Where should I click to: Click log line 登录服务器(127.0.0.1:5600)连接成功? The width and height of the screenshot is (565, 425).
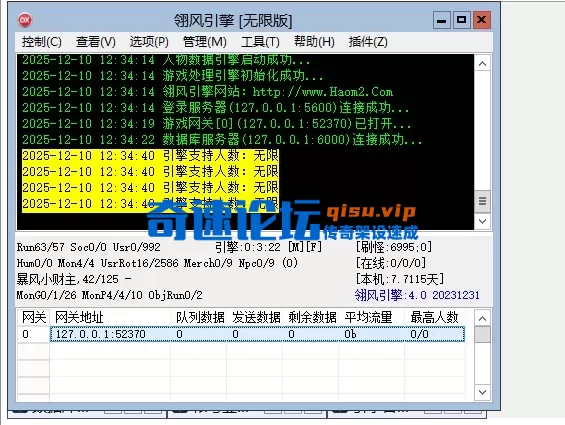point(215,108)
